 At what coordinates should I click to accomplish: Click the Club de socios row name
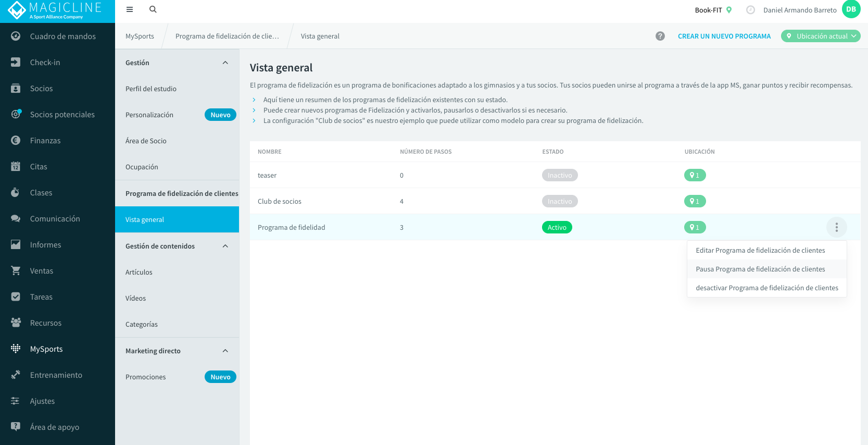(x=280, y=201)
